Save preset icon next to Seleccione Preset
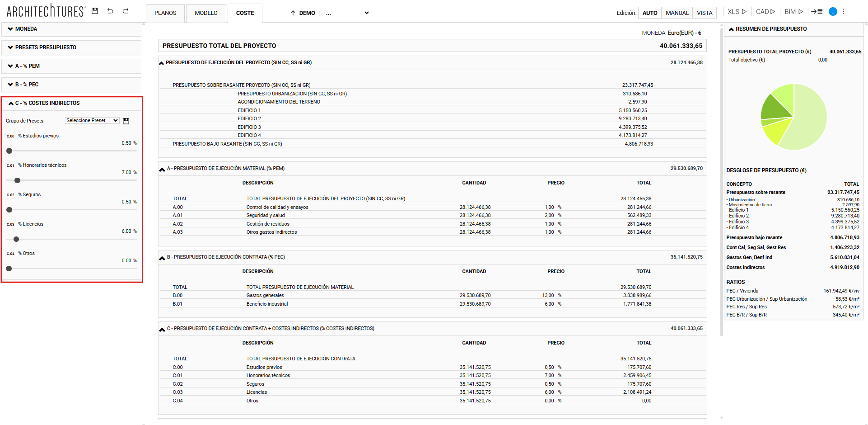The height and width of the screenshot is (425, 868). tap(126, 121)
